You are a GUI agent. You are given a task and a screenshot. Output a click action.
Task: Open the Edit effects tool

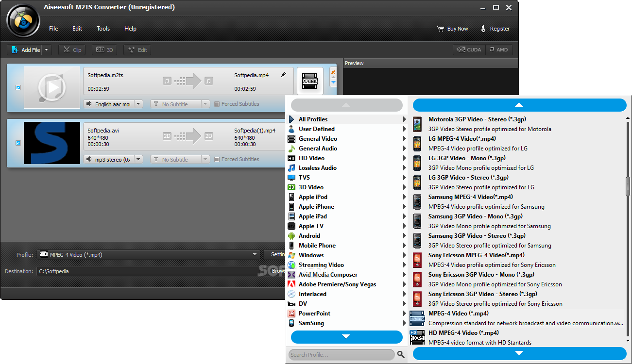(x=137, y=50)
